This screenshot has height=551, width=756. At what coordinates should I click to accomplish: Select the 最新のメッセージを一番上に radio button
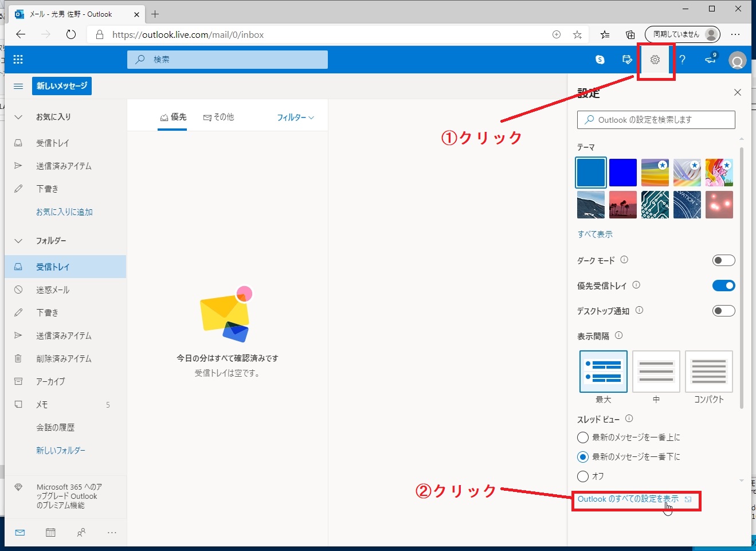point(582,437)
